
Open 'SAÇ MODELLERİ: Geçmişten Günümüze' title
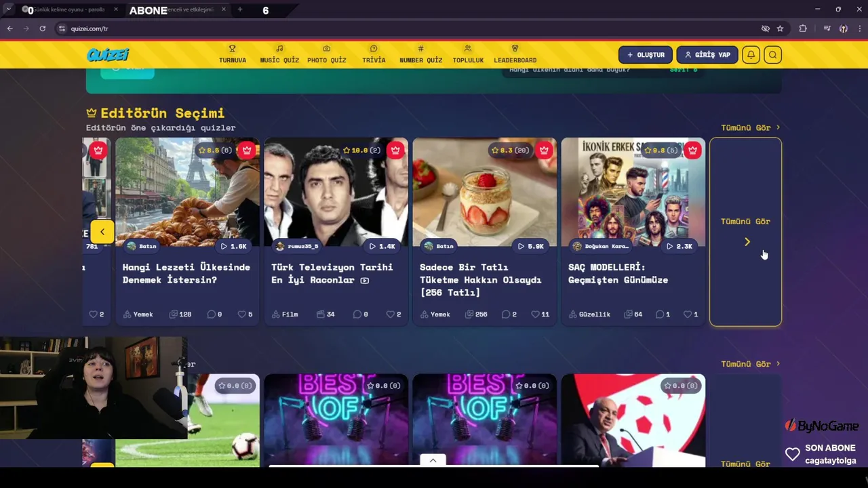[618, 273]
